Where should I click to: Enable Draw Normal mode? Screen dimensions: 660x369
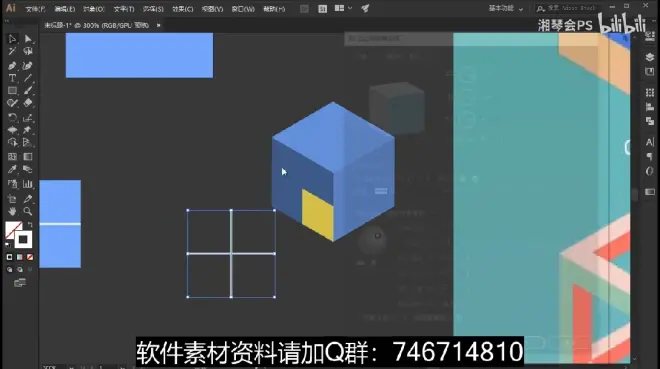point(9,270)
